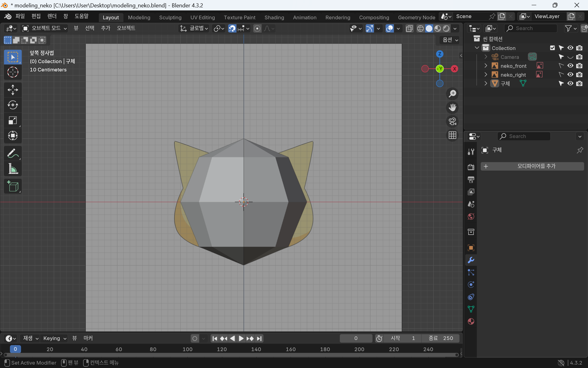Open the 편집 menu
Screen dimensions: 588x368
click(x=36, y=16)
